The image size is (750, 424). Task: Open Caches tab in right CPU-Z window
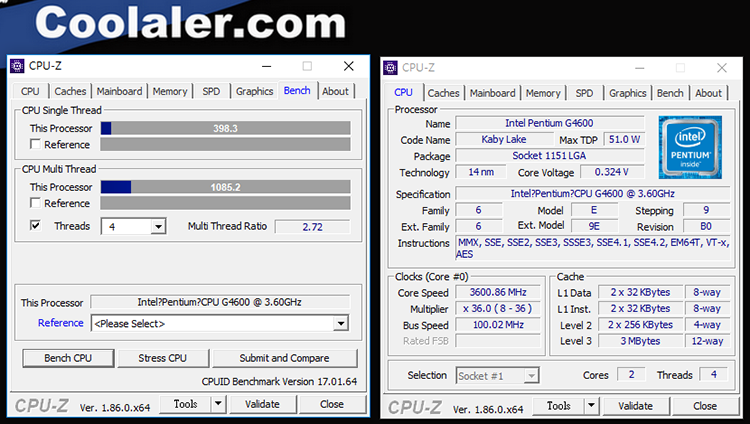(x=443, y=93)
